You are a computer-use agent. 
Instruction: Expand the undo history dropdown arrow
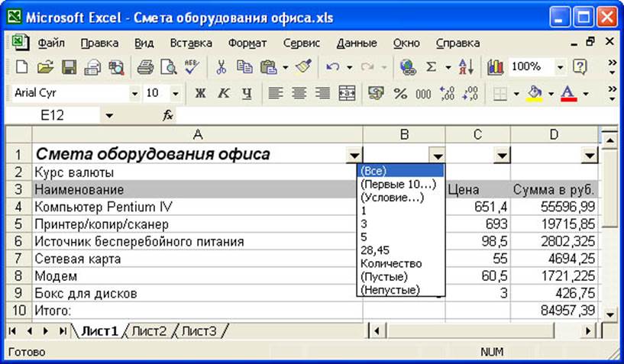(x=349, y=67)
